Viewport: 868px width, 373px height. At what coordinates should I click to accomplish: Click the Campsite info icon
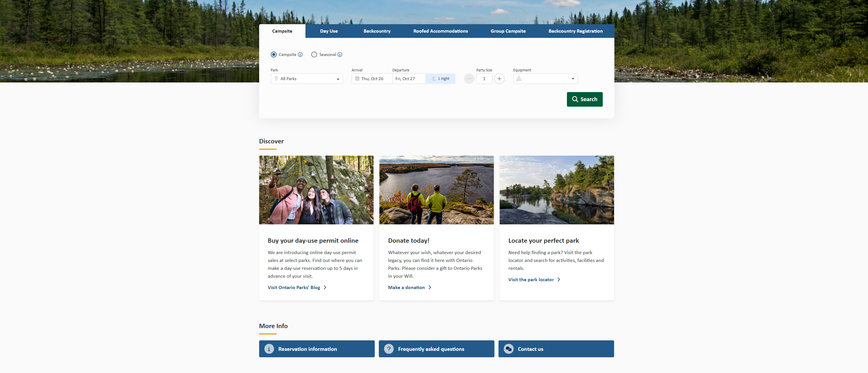click(300, 54)
